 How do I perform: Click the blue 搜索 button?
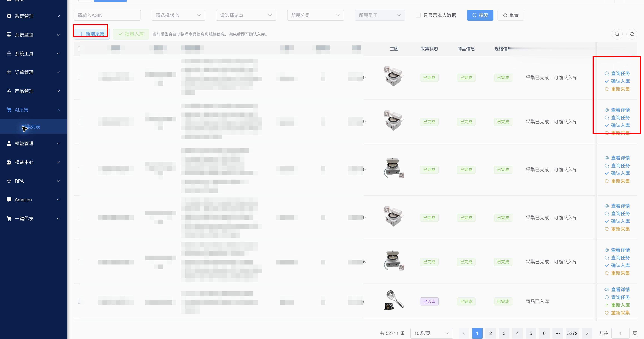480,15
